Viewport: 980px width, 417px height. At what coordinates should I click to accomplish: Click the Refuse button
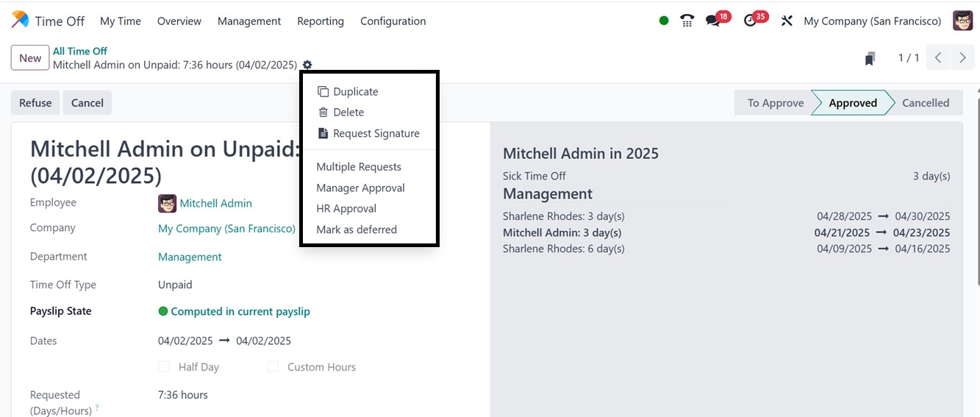click(x=35, y=103)
